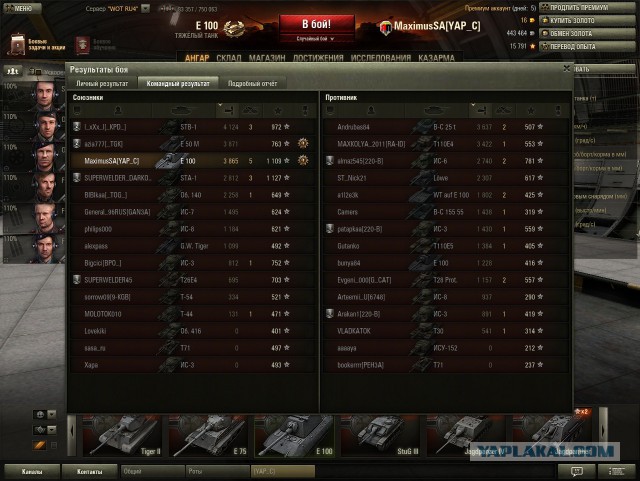
Task: Open the server WOT RU4 dropdown
Action: click(x=145, y=9)
